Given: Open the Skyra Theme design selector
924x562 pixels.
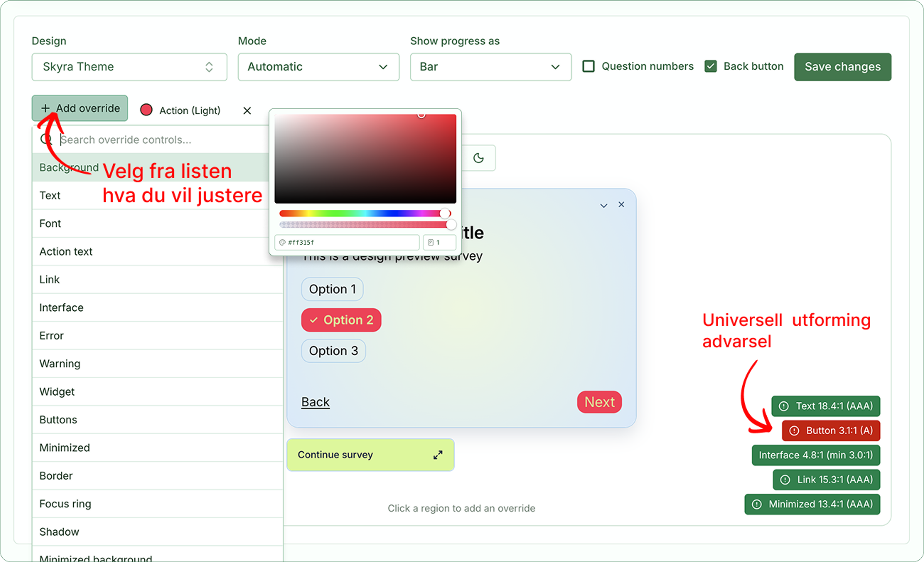Looking at the screenshot, I should click(x=129, y=67).
